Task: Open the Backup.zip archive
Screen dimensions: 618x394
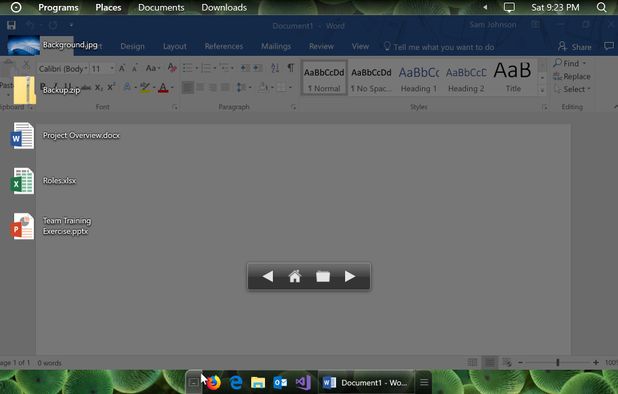Action: (x=24, y=90)
